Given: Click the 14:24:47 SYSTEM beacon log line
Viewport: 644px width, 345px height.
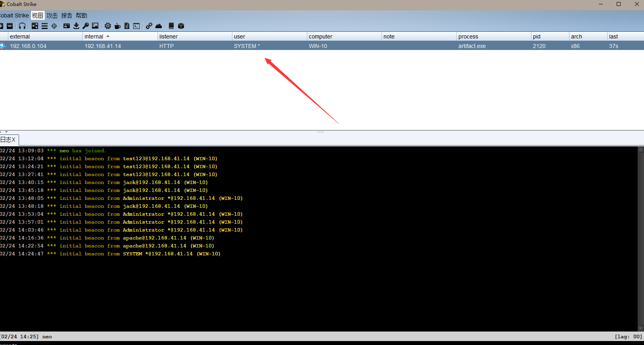Looking at the screenshot, I should (110, 254).
